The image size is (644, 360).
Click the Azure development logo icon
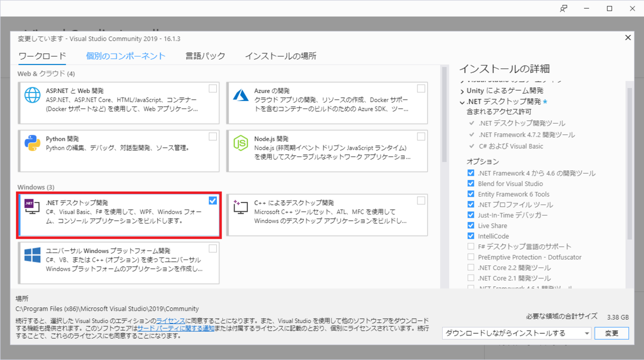click(240, 95)
